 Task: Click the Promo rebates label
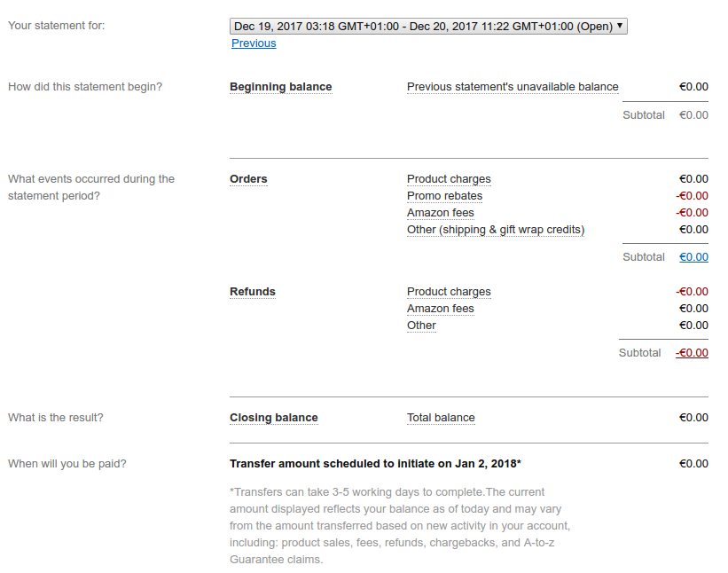[x=444, y=196]
